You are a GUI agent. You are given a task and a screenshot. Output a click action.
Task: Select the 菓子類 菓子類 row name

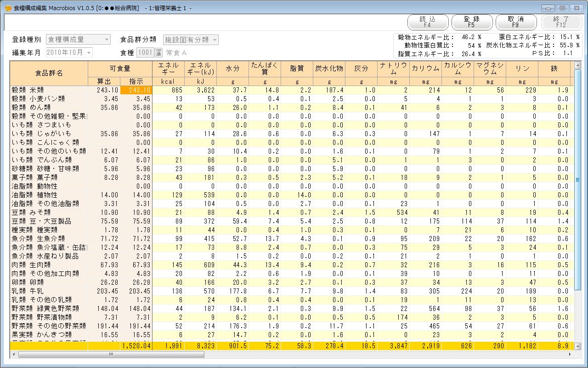[x=49, y=177]
